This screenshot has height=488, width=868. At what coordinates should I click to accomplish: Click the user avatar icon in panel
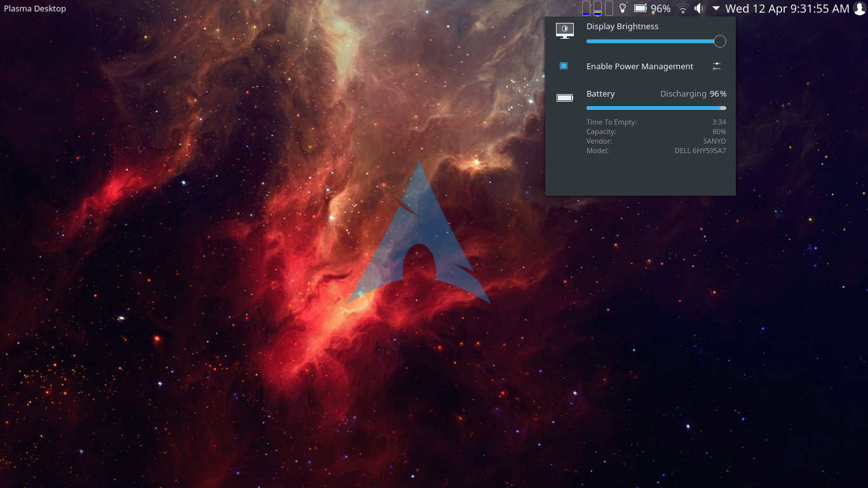click(860, 8)
